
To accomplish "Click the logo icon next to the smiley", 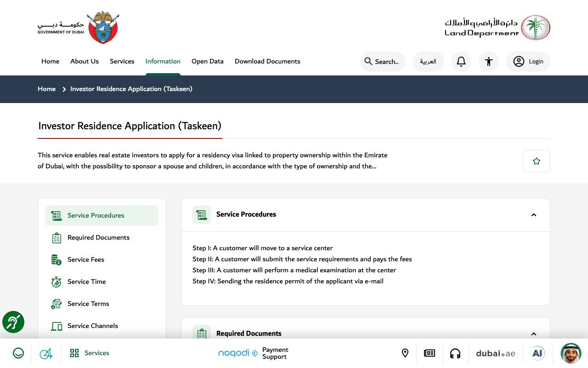I will click(46, 353).
